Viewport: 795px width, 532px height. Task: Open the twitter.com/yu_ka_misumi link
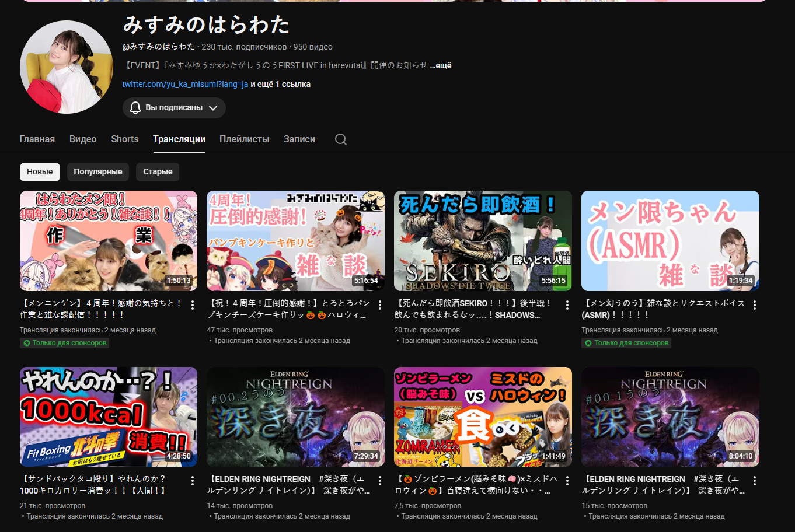[x=186, y=84]
